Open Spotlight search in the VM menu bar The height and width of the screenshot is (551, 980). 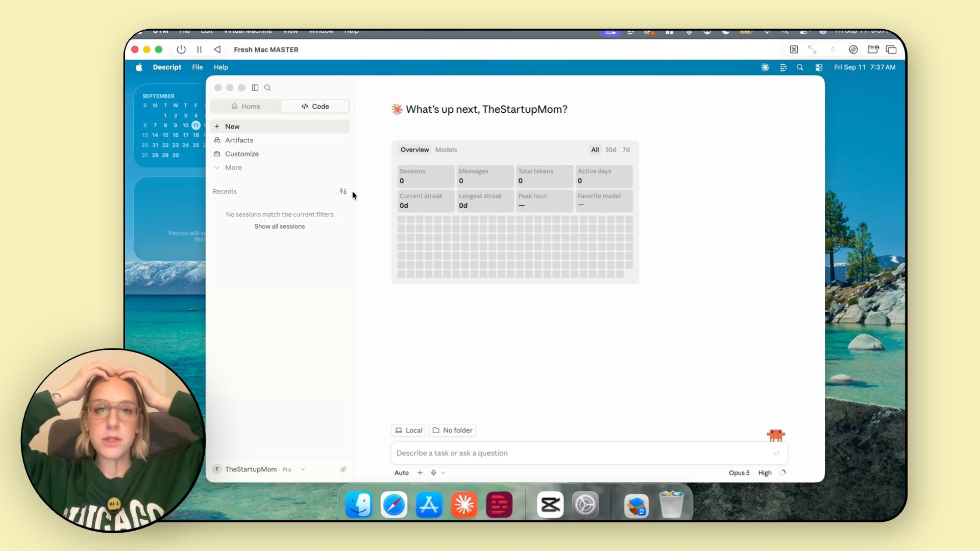(800, 67)
